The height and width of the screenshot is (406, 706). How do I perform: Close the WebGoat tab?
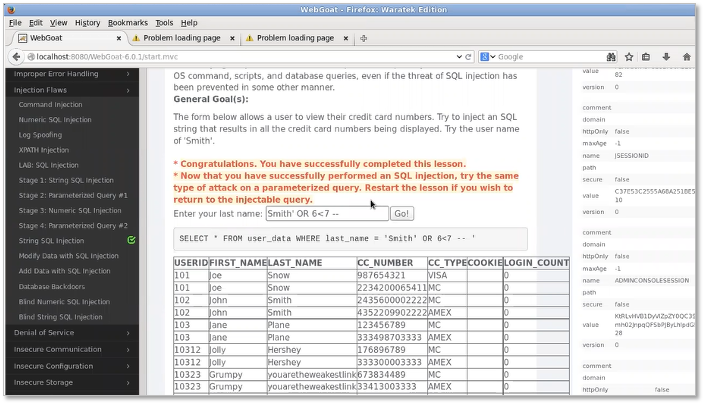(117, 38)
